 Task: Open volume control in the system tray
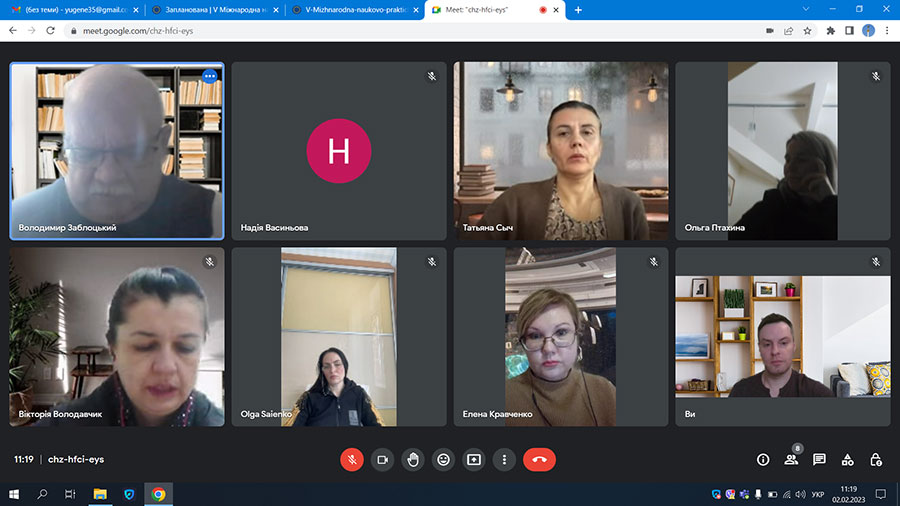coord(801,495)
